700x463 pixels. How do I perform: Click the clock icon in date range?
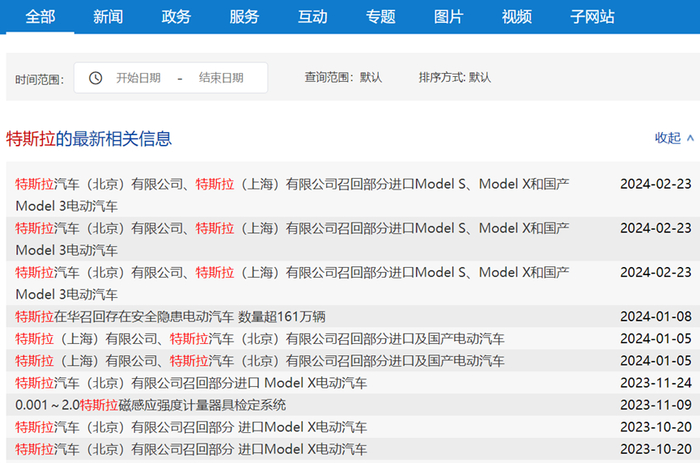[x=96, y=78]
